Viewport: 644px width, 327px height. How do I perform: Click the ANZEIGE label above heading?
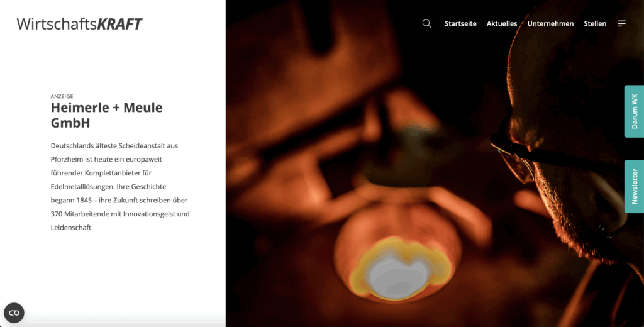tap(62, 96)
